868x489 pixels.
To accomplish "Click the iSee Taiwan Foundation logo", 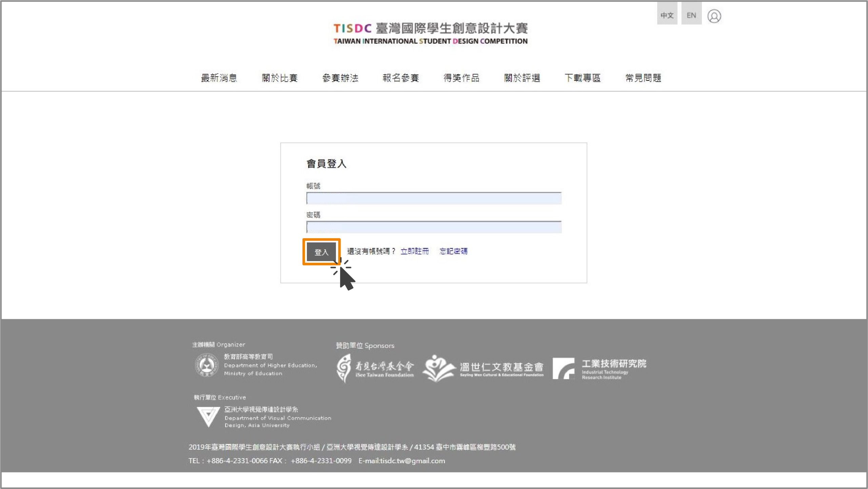I will (x=375, y=368).
